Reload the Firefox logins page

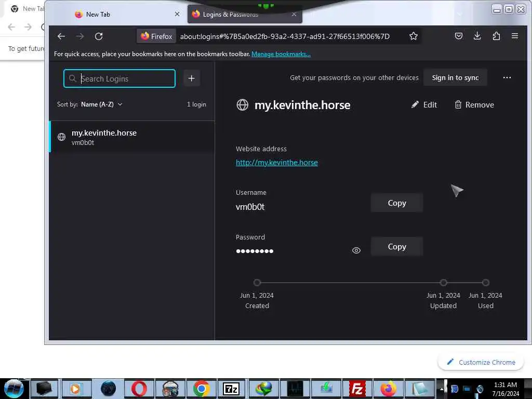[99, 36]
